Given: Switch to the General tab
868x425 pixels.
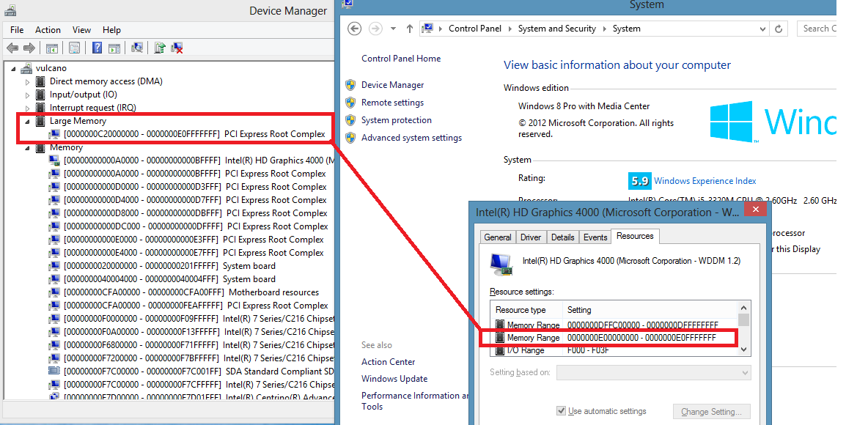Looking at the screenshot, I should [498, 237].
